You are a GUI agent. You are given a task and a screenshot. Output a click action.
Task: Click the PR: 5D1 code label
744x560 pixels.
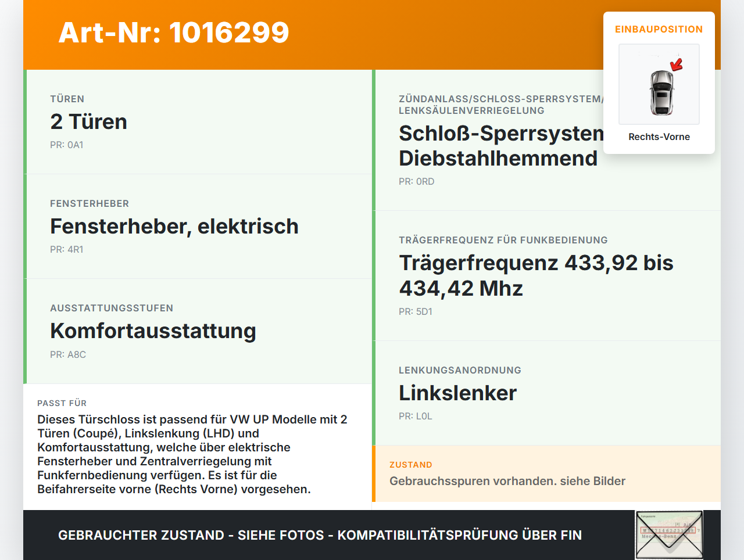pyautogui.click(x=415, y=311)
